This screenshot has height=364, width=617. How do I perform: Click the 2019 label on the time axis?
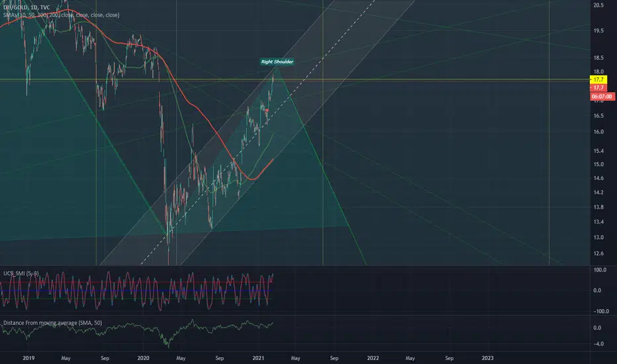(28, 358)
